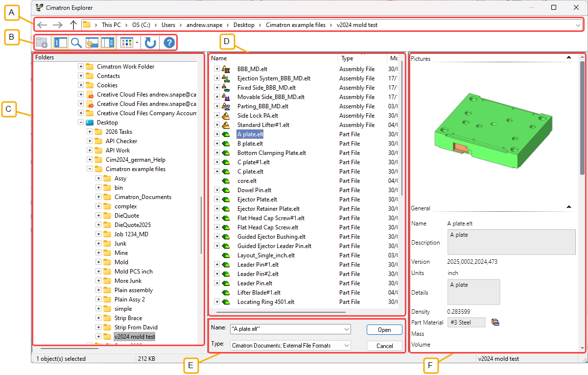
Task: Click the folder icon in the address bar
Action: pos(87,25)
